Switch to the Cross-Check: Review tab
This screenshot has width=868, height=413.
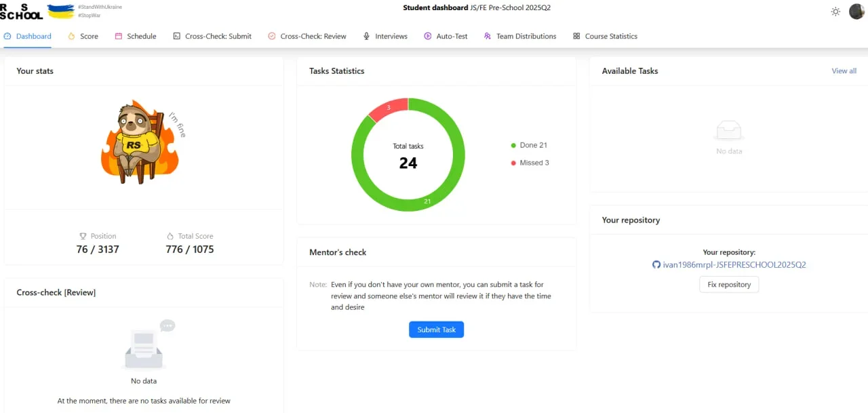(x=307, y=36)
